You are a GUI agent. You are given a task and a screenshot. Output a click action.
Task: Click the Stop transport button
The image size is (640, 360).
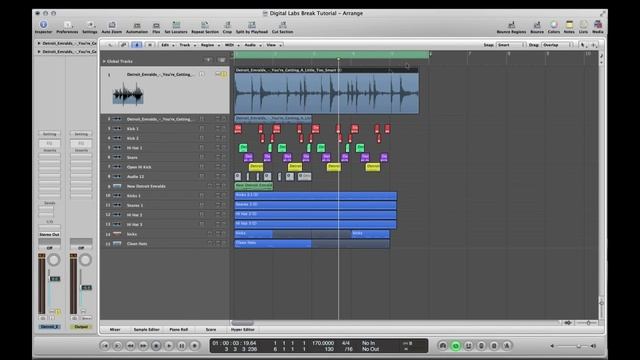point(156,346)
